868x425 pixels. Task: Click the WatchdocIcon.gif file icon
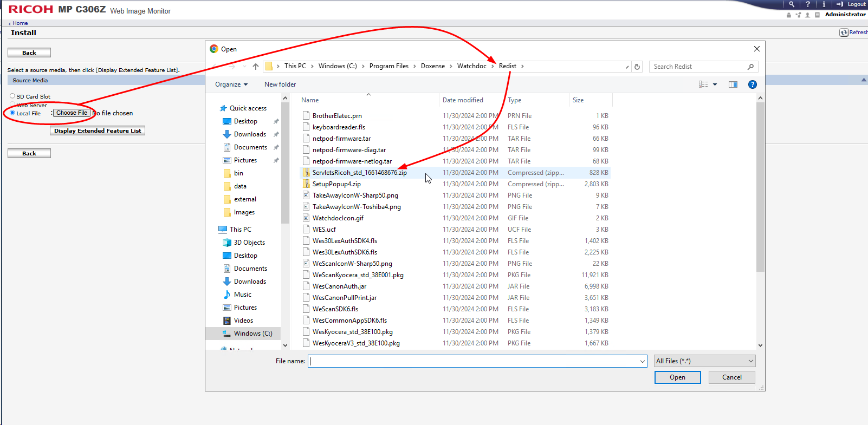coord(306,218)
